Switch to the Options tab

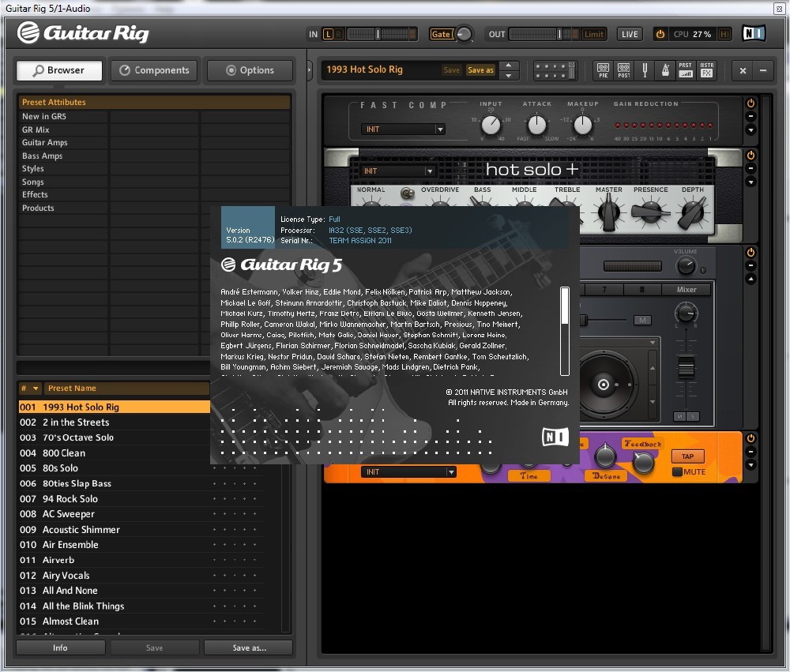250,70
